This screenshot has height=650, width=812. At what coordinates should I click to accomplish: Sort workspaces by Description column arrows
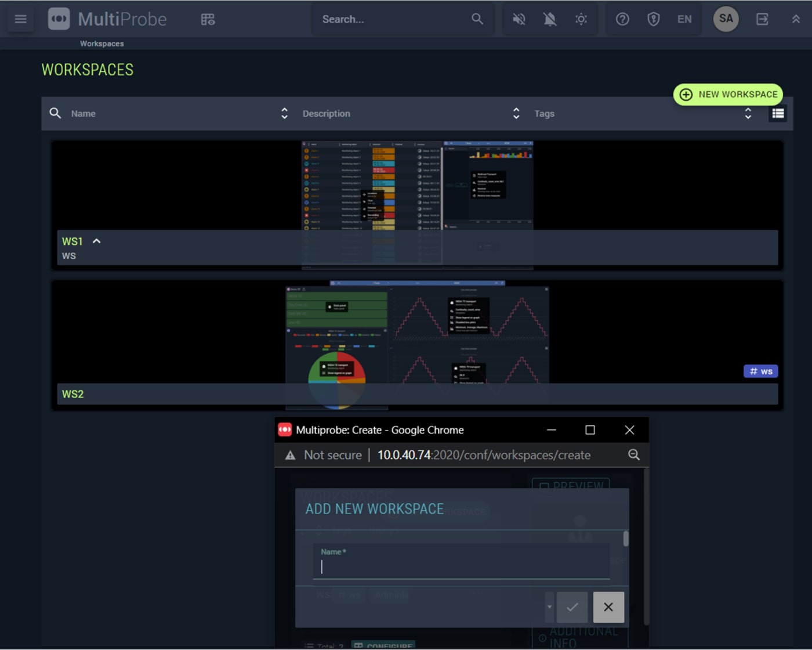pyautogui.click(x=516, y=113)
